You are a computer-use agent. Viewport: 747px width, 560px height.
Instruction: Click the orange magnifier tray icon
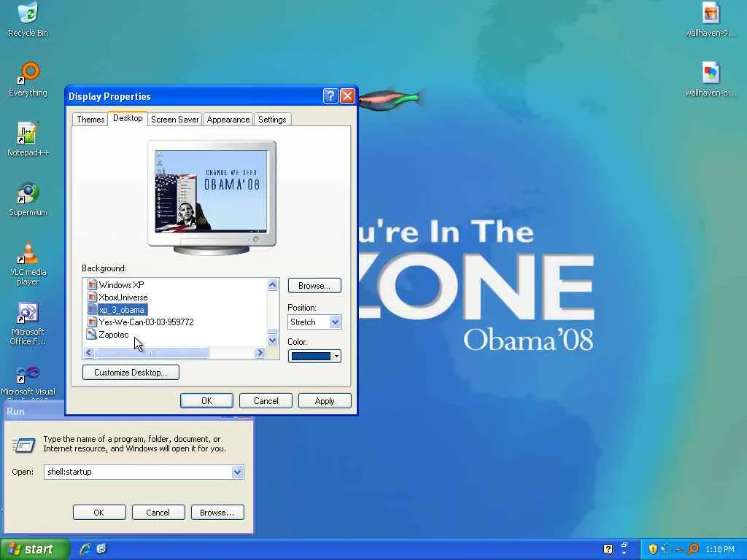pos(693,549)
